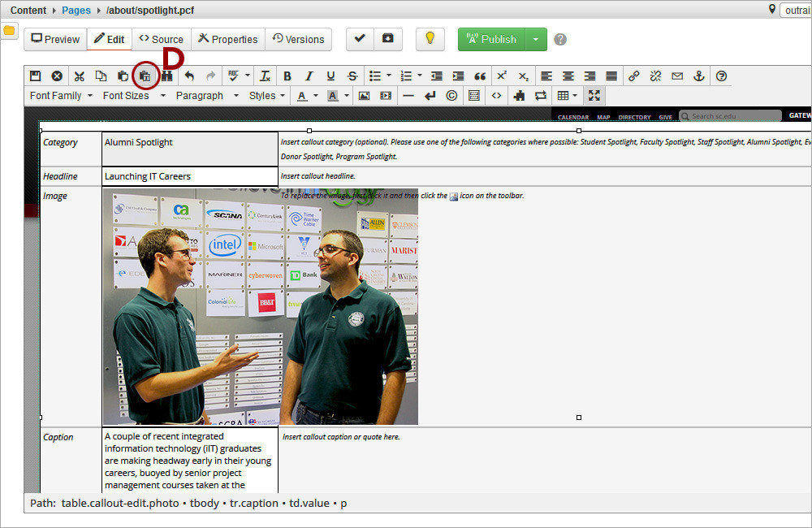Select the Edit tab
This screenshot has height=528, width=812.
point(110,39)
